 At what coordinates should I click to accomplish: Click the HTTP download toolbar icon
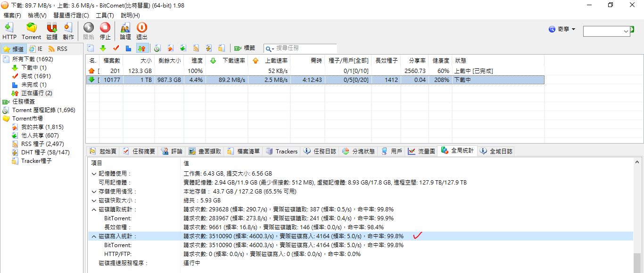(x=9, y=31)
